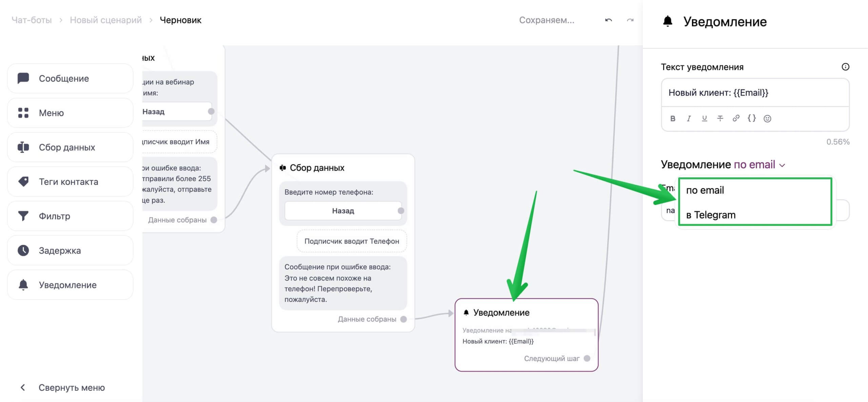Add an Уведомление block from sidebar
868x402 pixels.
[70, 285]
